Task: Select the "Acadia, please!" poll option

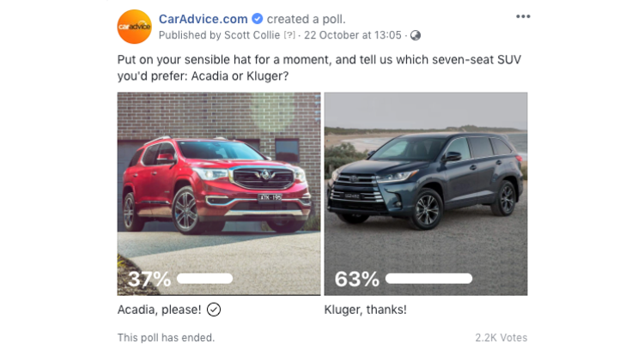Action: click(x=160, y=310)
